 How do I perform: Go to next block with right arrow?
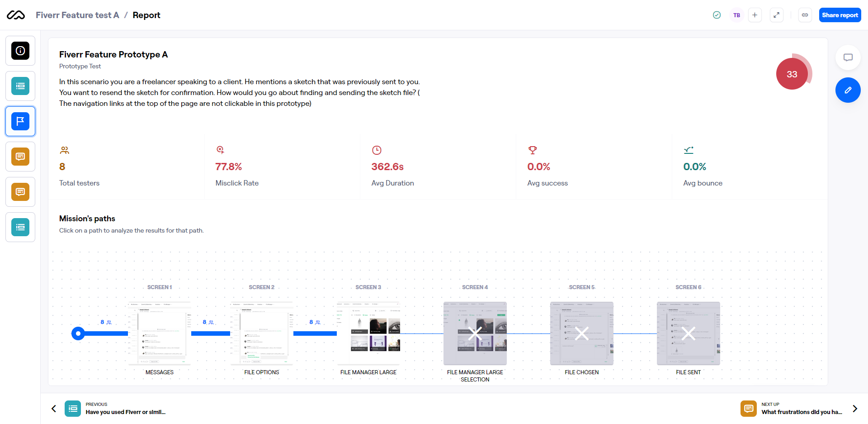[x=855, y=409]
